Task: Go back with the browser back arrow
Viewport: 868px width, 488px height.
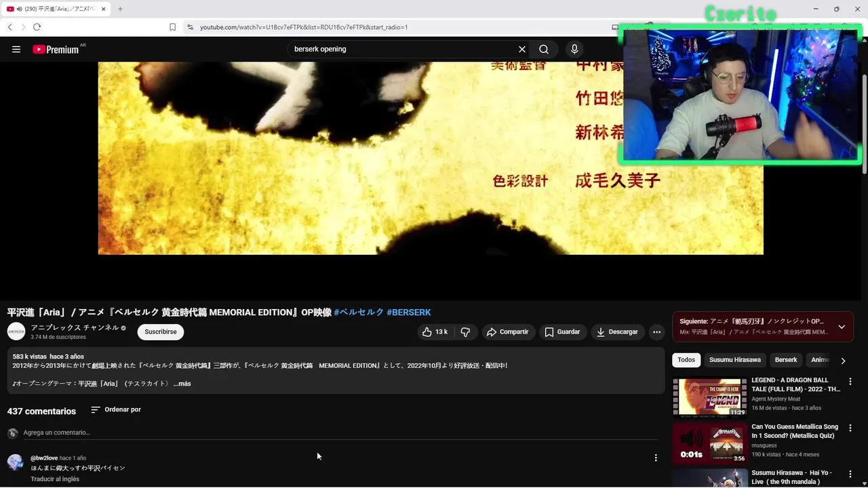Action: (x=10, y=27)
